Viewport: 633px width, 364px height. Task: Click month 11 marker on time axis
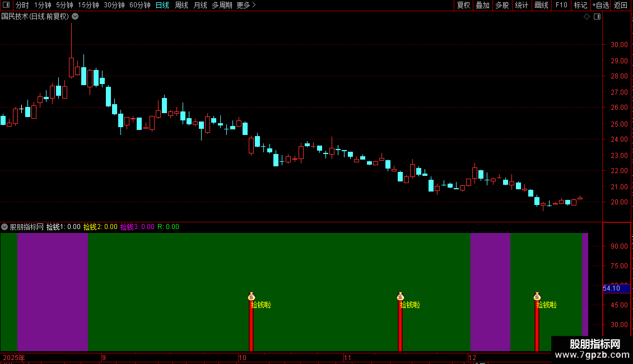[x=347, y=357]
